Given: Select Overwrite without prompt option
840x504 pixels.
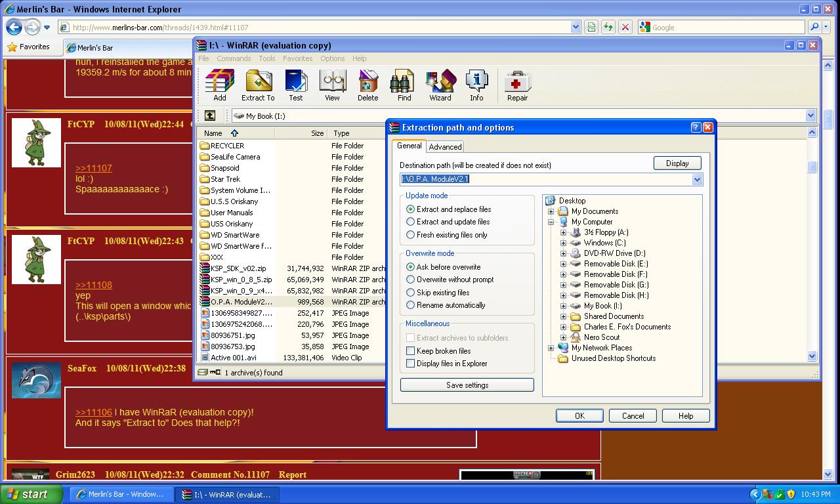Looking at the screenshot, I should pos(450,280).
